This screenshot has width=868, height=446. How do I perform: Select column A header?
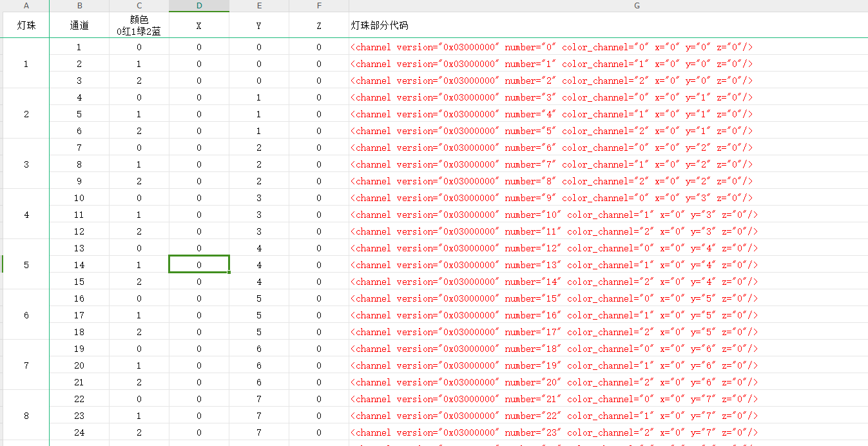(26, 6)
